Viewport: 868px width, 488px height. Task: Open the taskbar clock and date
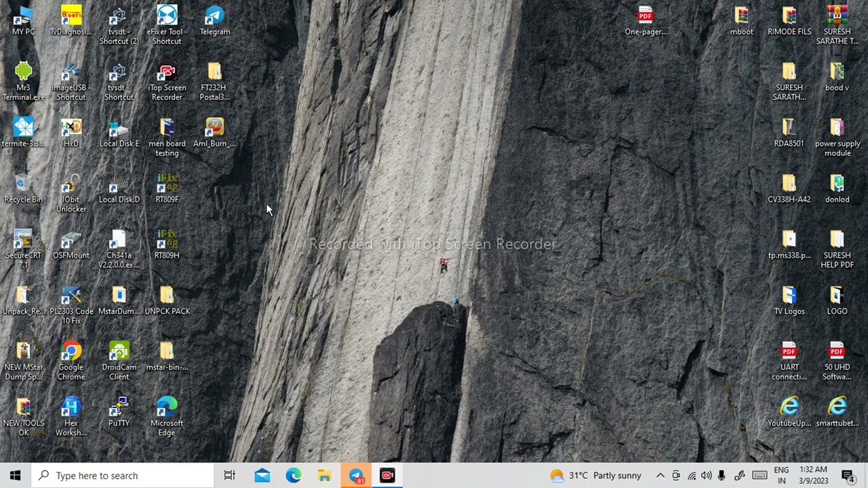pos(813,475)
